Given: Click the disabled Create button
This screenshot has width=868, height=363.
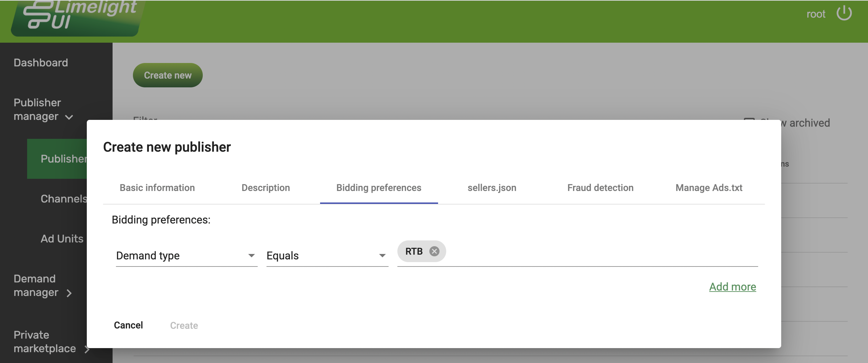Looking at the screenshot, I should [x=184, y=325].
